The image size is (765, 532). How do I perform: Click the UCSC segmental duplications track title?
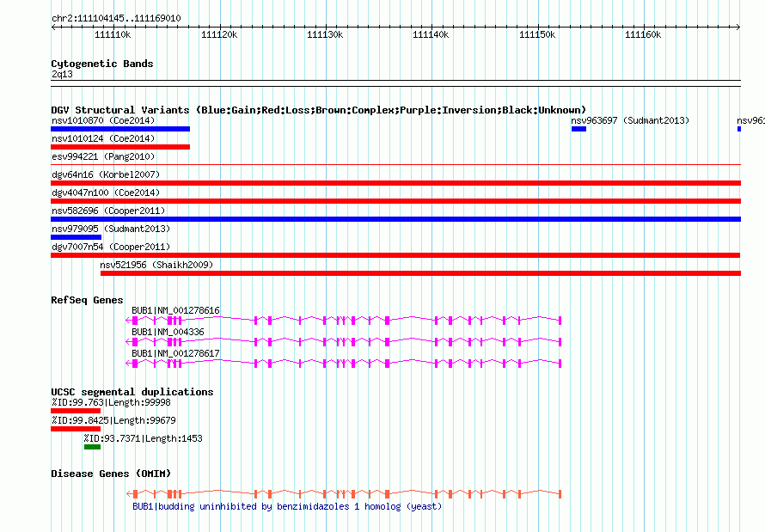pos(132,392)
